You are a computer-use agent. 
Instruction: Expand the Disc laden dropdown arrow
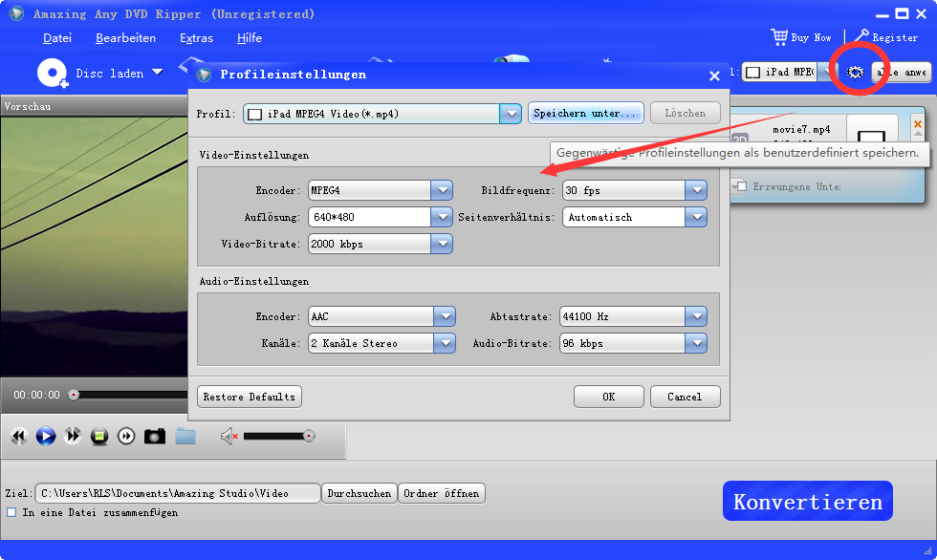(x=157, y=73)
